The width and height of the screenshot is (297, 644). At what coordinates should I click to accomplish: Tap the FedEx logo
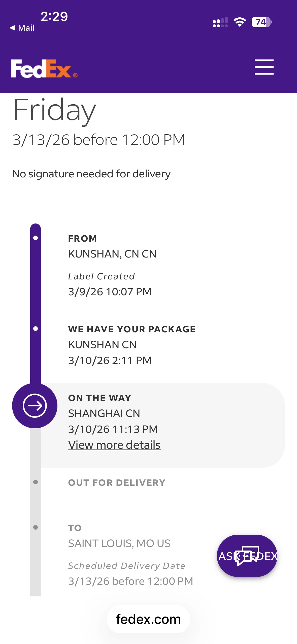click(x=44, y=69)
